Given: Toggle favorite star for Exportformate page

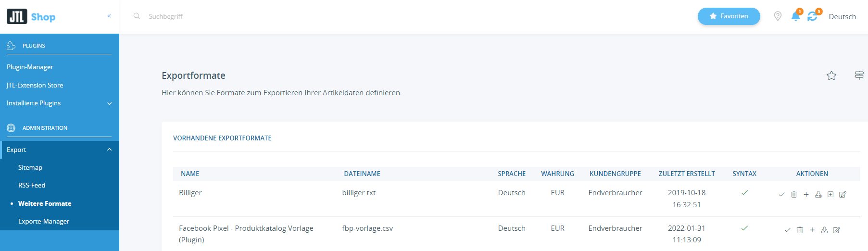Looking at the screenshot, I should 831,75.
